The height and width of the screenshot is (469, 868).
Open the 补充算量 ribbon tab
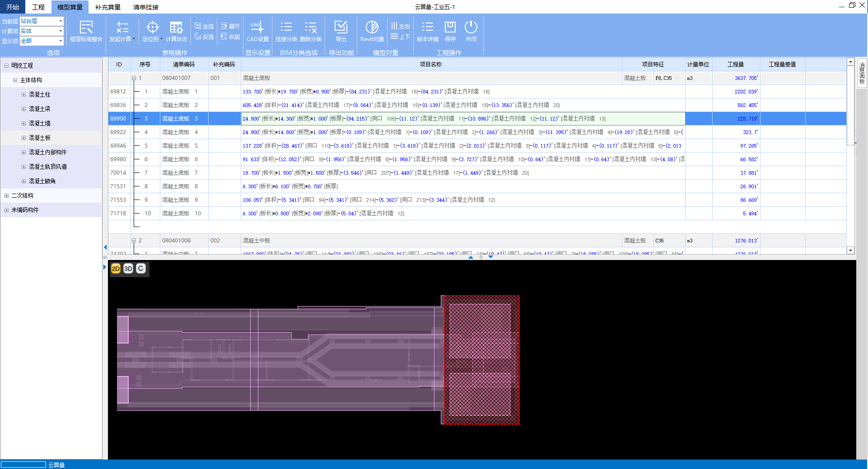click(x=107, y=7)
